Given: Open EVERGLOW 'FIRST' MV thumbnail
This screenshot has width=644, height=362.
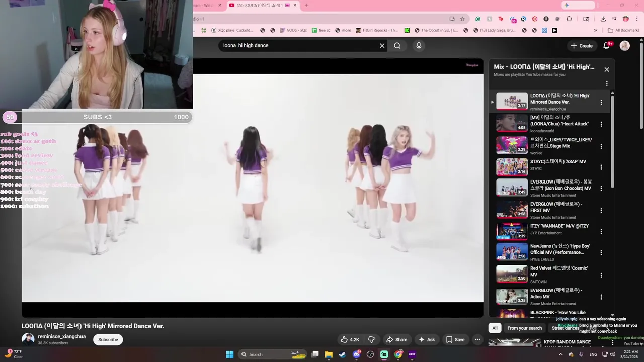Looking at the screenshot, I should tap(512, 210).
